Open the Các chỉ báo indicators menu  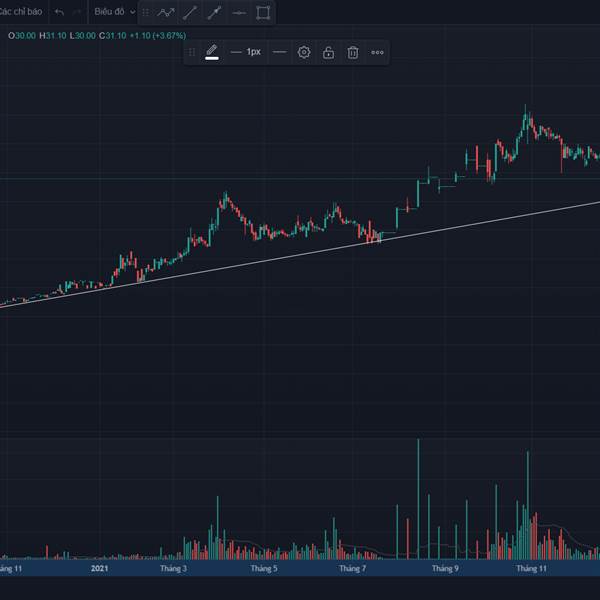(21, 12)
